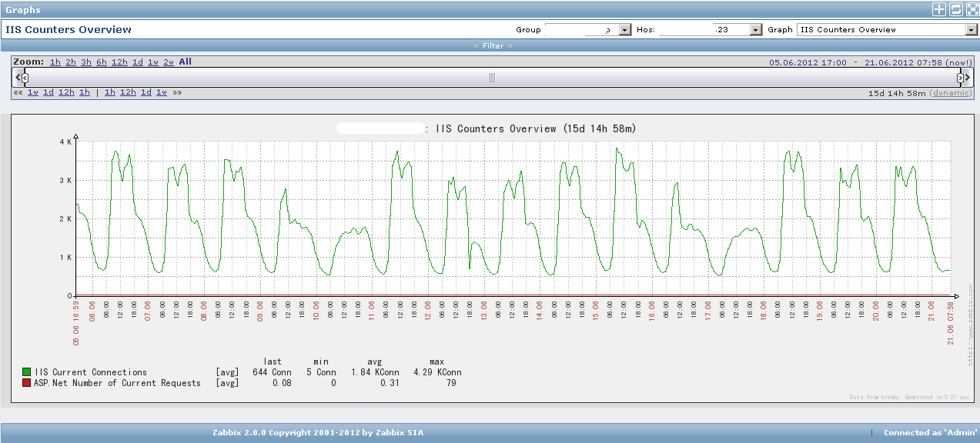Set zoom to 12h
The width and height of the screenshot is (980, 443).
(119, 62)
